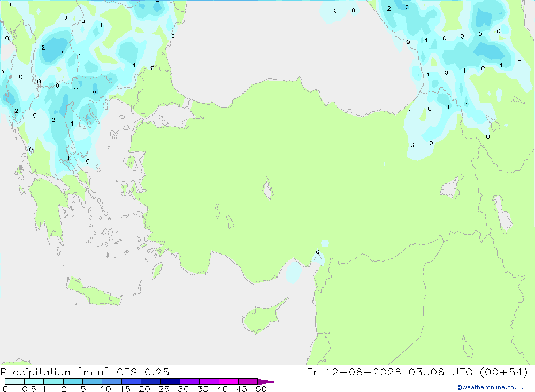Image resolution: width=535 pixels, height=392 pixels.
Task: Click the 35–40 mm violet legend swatch
Action: 209,381
